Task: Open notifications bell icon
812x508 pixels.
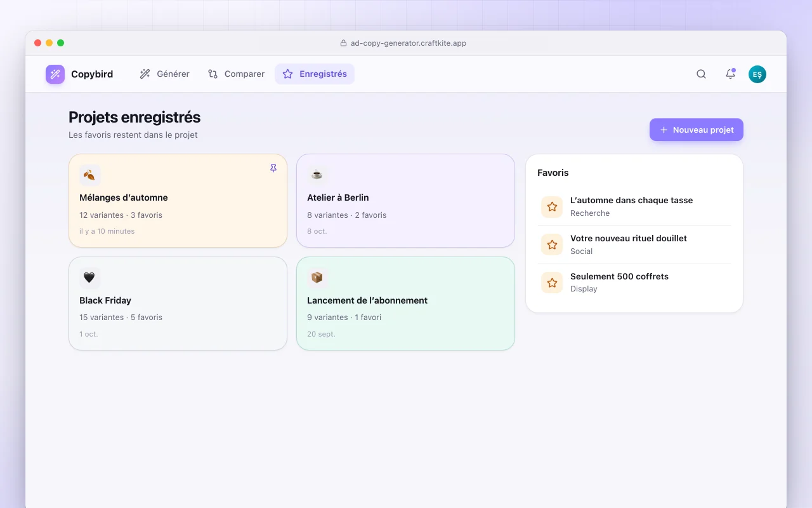Action: pyautogui.click(x=730, y=74)
